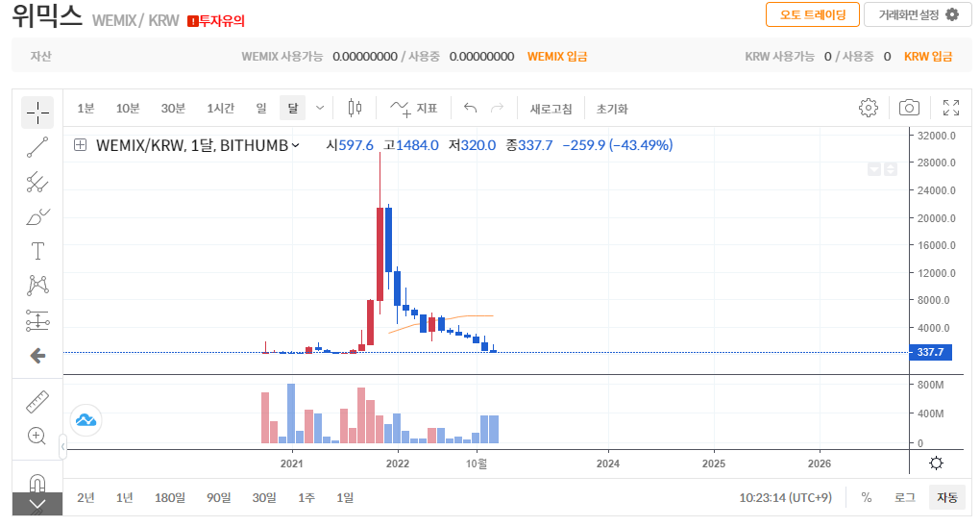Select the ruler measure tool
The height and width of the screenshot is (526, 980).
click(37, 402)
